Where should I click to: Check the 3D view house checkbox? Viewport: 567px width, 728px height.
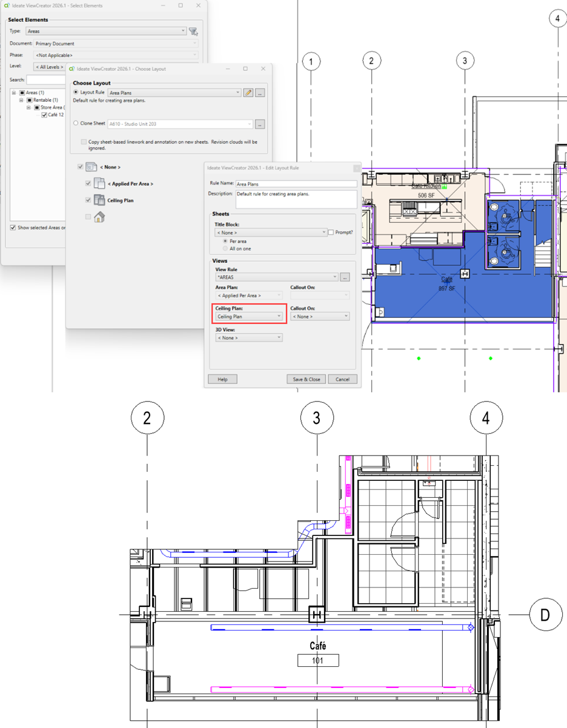pyautogui.click(x=88, y=217)
